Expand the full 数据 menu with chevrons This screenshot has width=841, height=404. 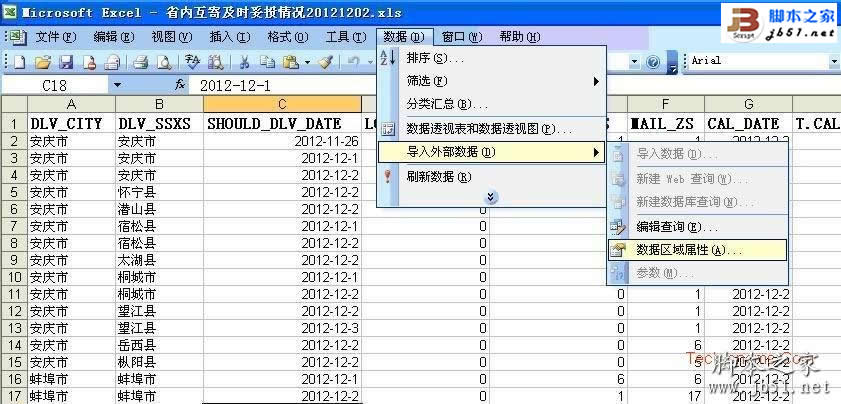pyautogui.click(x=491, y=197)
